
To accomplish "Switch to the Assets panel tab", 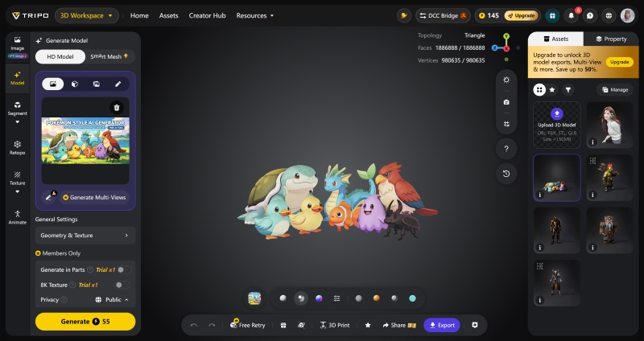I will [x=555, y=39].
